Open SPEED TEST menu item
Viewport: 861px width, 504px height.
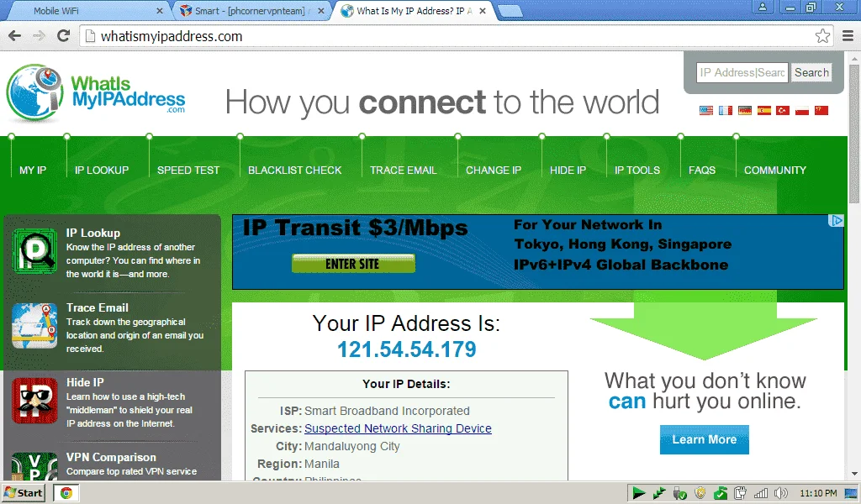[188, 170]
